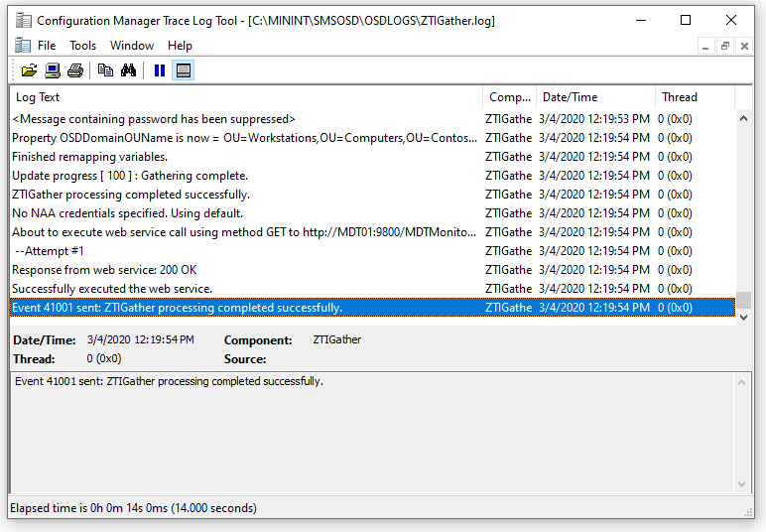Click the Print printer icon
Screen dimensions: 766x532
tap(74, 70)
